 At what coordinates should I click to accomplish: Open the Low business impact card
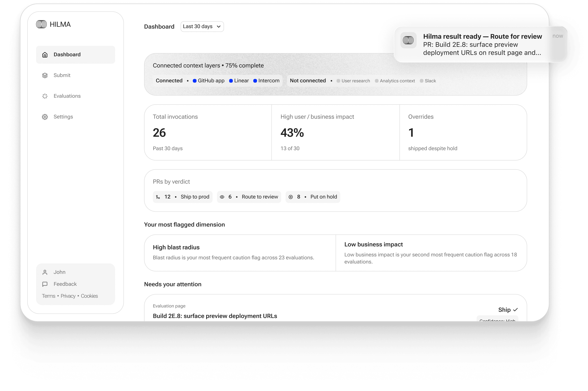tap(431, 253)
